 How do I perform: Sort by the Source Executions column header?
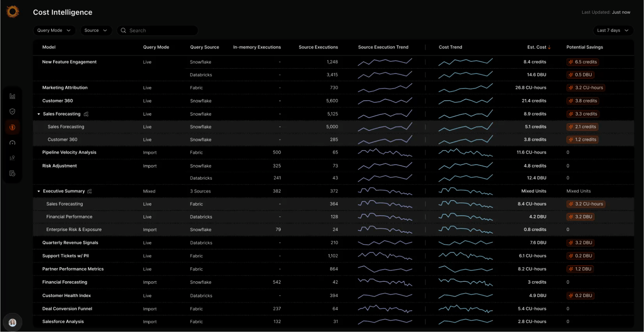(318, 47)
